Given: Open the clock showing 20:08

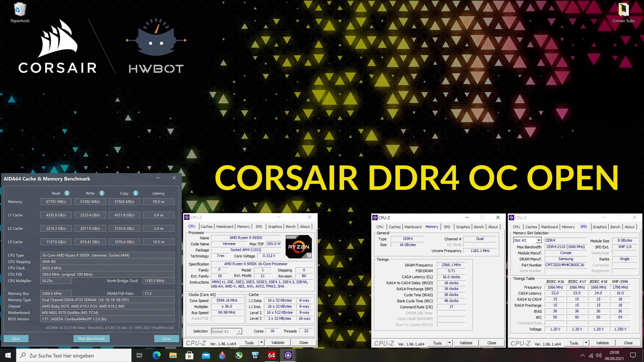Looking at the screenshot, I should click(614, 355).
